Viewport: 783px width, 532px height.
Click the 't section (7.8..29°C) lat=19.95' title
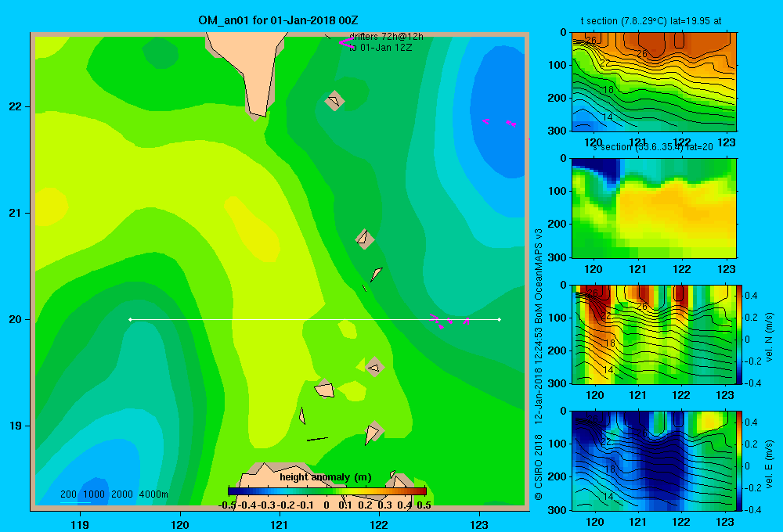point(651,21)
